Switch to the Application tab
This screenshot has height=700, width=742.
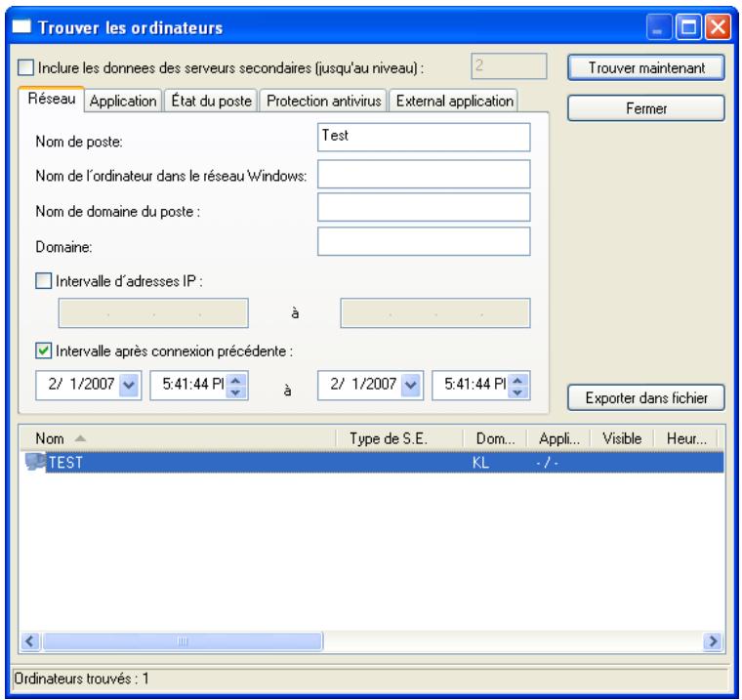click(x=123, y=101)
